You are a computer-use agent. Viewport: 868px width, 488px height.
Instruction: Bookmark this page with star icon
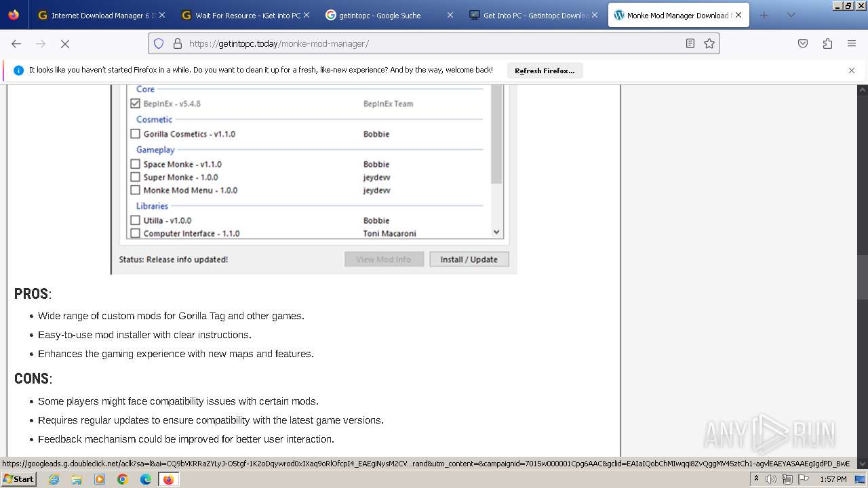click(x=709, y=43)
